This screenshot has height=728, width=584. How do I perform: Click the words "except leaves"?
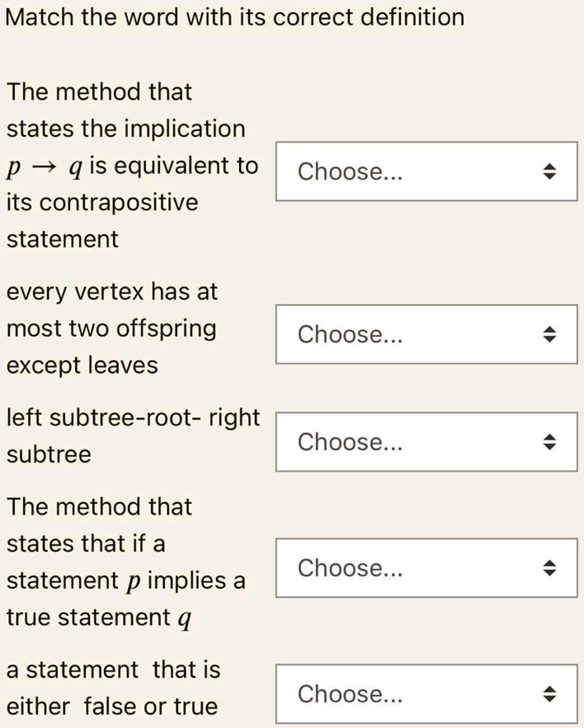point(82,365)
